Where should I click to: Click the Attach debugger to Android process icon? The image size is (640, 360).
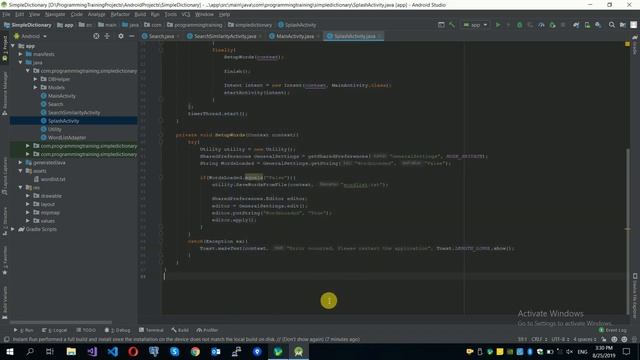click(x=552, y=25)
